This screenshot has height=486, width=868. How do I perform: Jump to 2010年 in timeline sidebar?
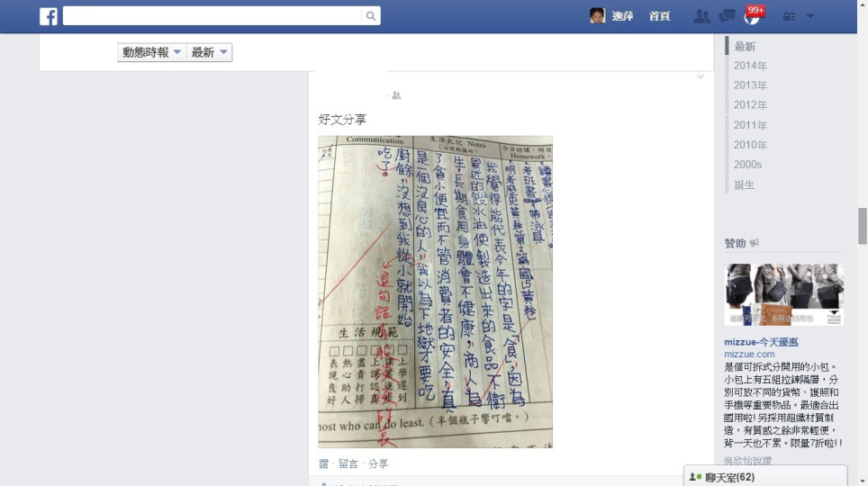coord(750,145)
